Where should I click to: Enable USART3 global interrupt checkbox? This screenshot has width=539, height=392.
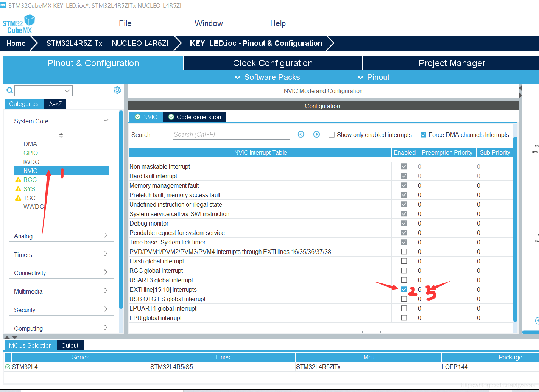tap(404, 280)
